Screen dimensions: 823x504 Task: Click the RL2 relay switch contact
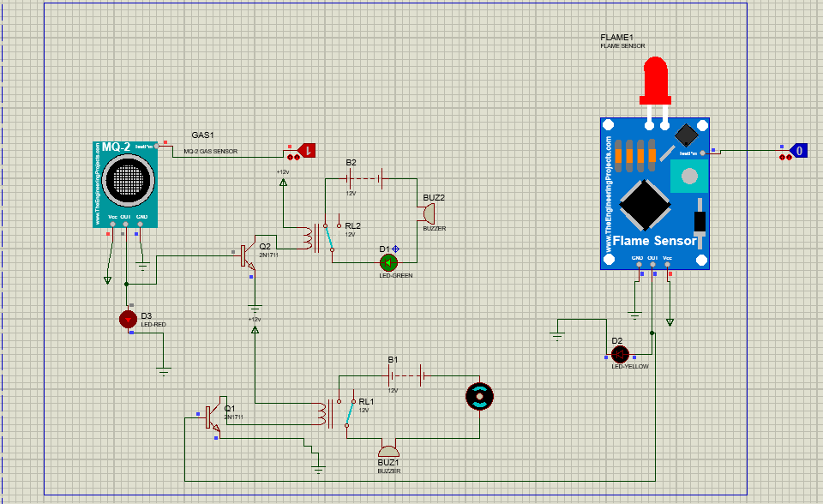[x=329, y=237]
